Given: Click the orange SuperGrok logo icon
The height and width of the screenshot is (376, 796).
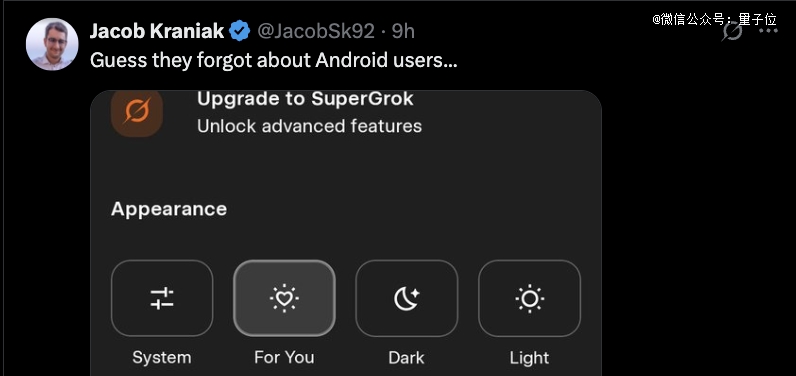Looking at the screenshot, I should tap(137, 113).
